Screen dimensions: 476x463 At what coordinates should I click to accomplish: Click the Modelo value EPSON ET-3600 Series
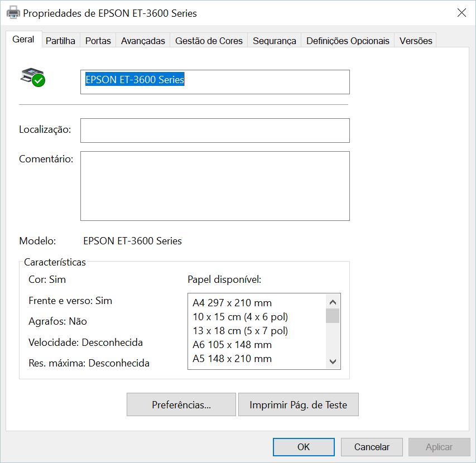[x=132, y=241]
